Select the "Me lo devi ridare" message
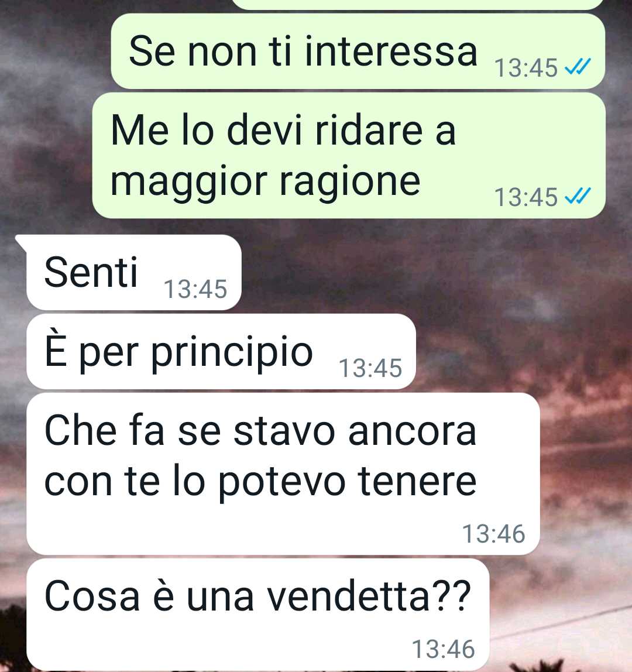The width and height of the screenshot is (632, 672). 349,156
